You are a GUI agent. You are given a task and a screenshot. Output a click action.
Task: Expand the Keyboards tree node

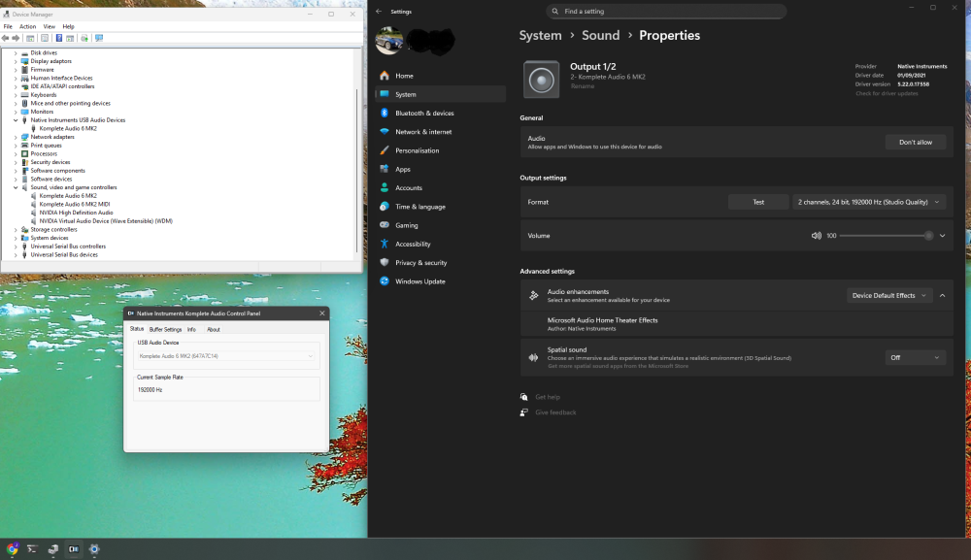pos(16,95)
